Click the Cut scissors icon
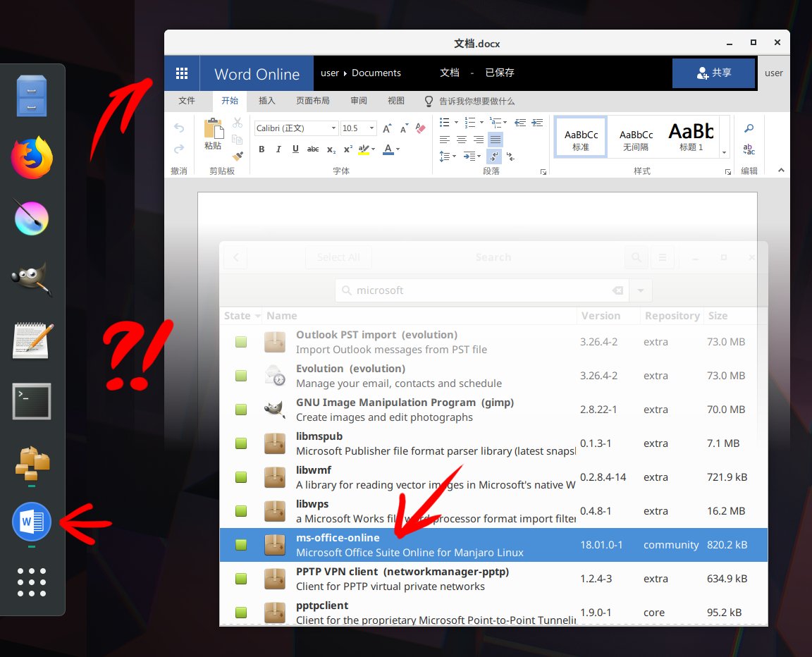This screenshot has width=812, height=657. point(237,123)
